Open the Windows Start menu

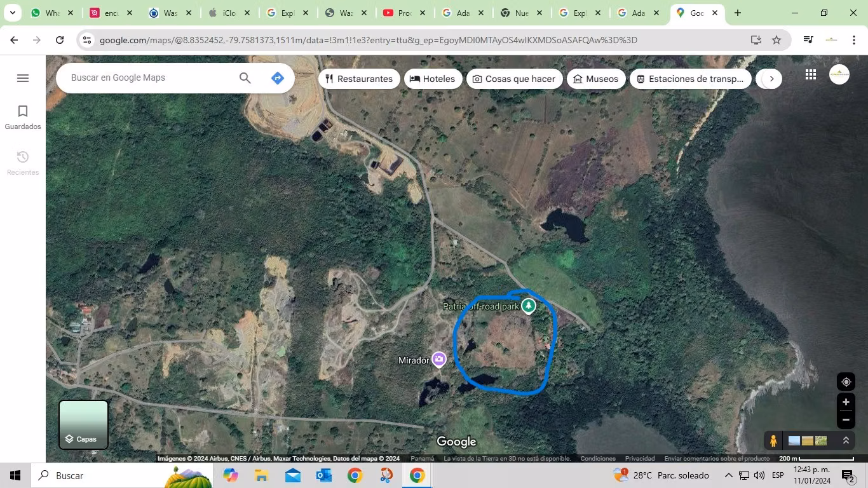coord(15,475)
